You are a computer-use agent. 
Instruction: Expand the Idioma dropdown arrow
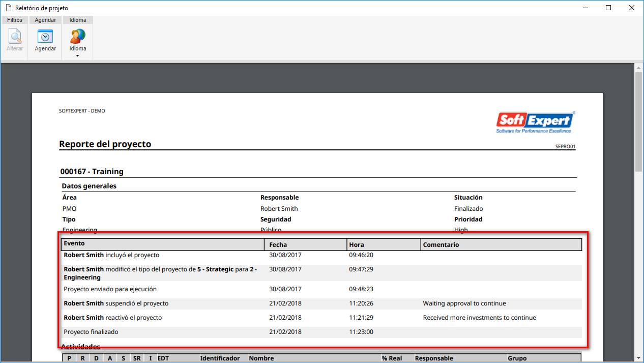coord(78,55)
